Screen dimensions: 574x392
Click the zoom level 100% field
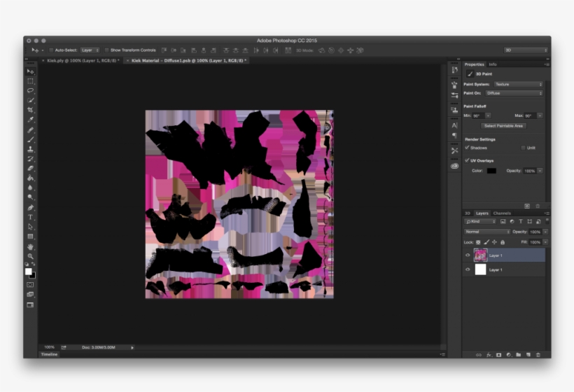[50, 347]
